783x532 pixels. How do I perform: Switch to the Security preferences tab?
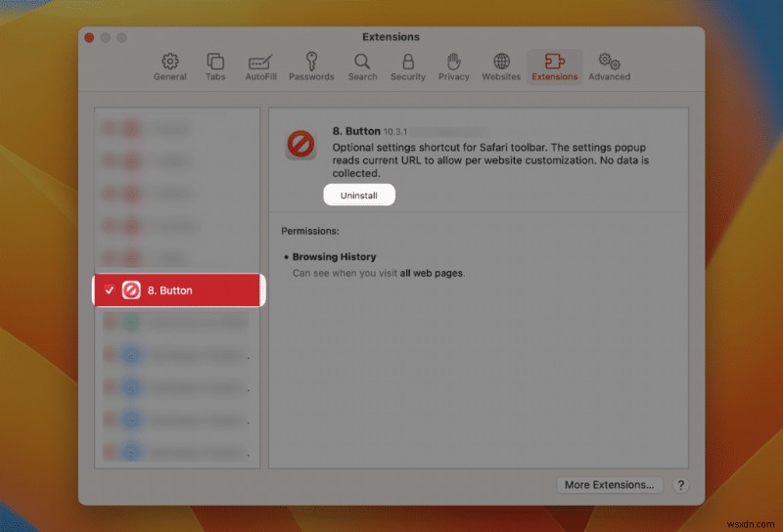[408, 66]
